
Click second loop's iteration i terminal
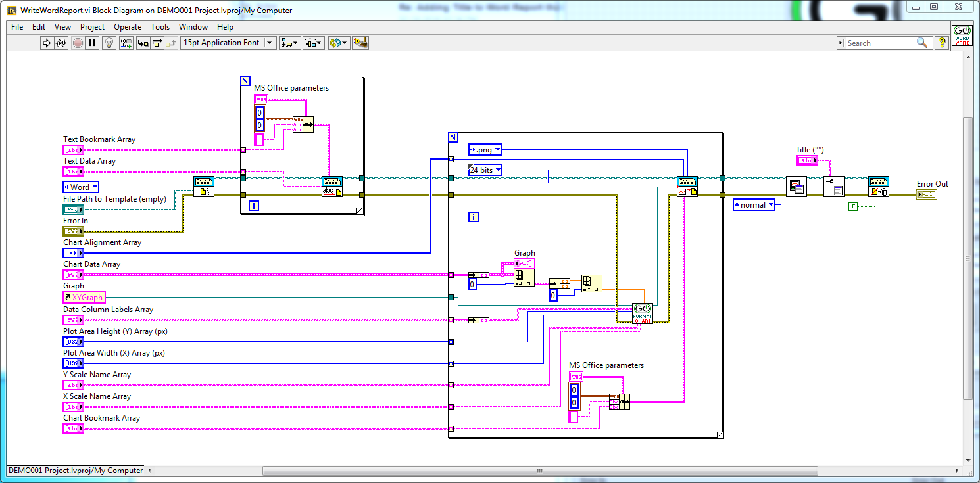point(473,216)
